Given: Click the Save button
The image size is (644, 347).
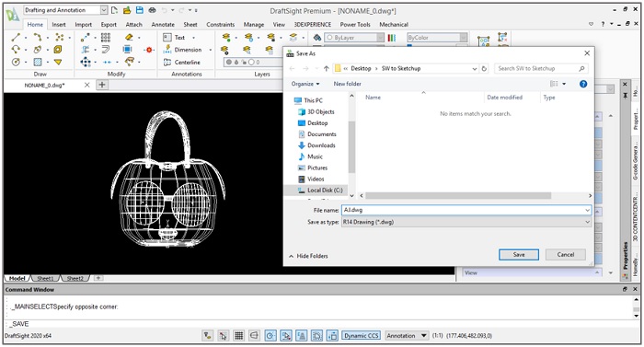Looking at the screenshot, I should (x=519, y=254).
